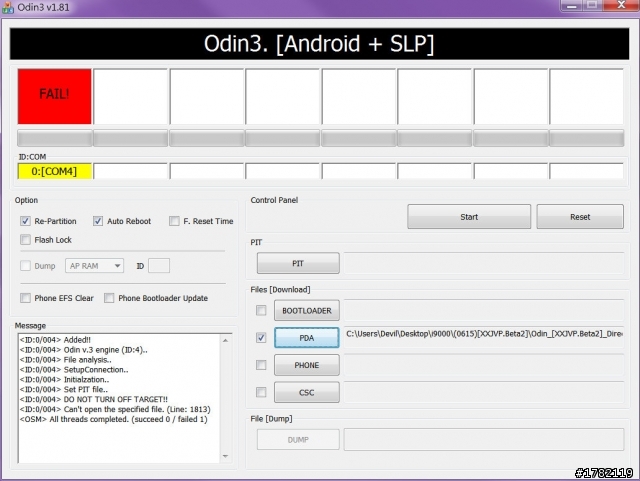
Task: Close the Odin3 window
Action: point(621,5)
